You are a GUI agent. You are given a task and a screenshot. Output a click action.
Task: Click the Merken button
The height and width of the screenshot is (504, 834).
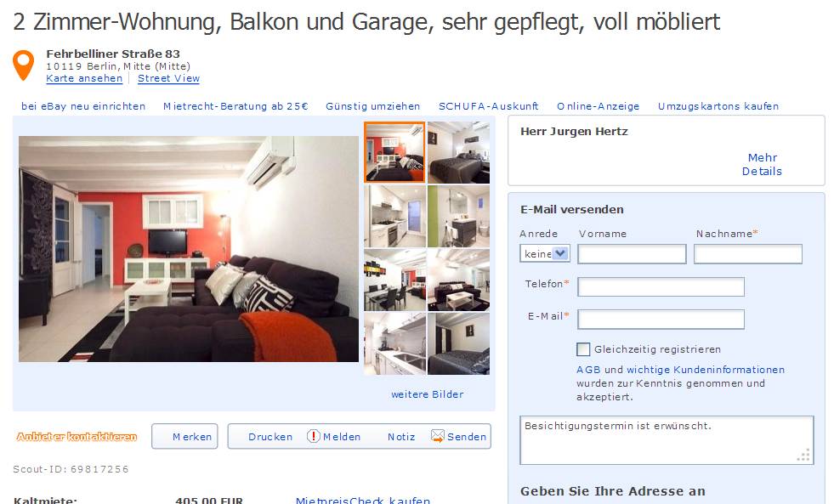click(184, 437)
